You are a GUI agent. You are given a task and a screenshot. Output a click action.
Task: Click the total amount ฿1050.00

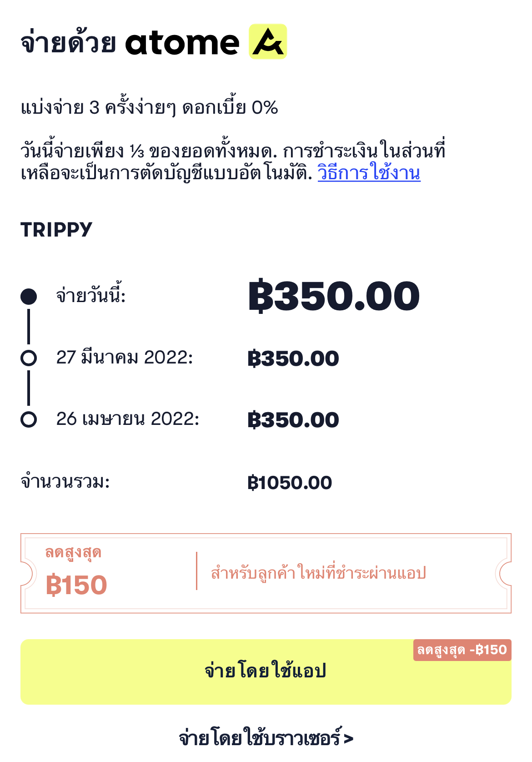pos(290,483)
